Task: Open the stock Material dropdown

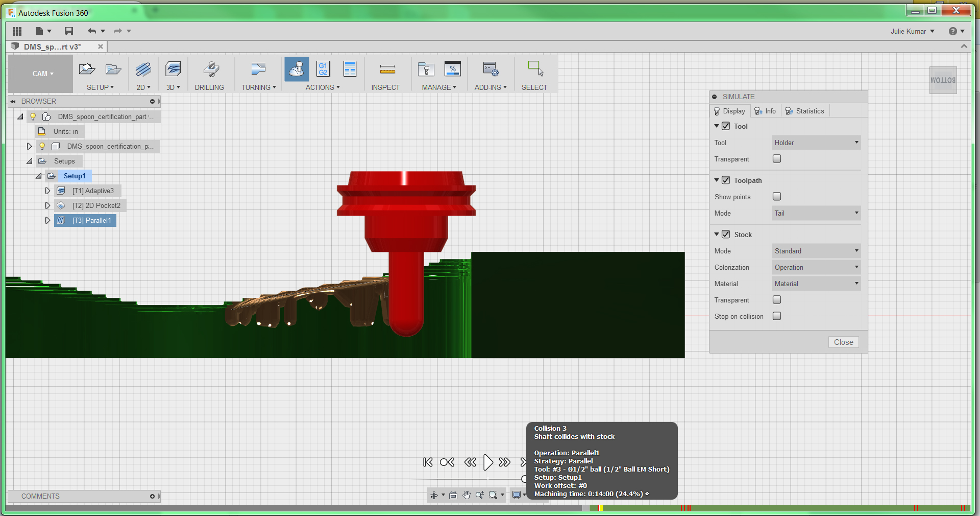Action: tap(816, 284)
